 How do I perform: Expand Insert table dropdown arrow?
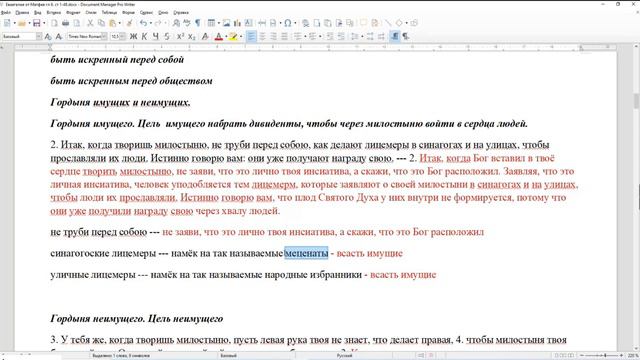tap(218, 23)
